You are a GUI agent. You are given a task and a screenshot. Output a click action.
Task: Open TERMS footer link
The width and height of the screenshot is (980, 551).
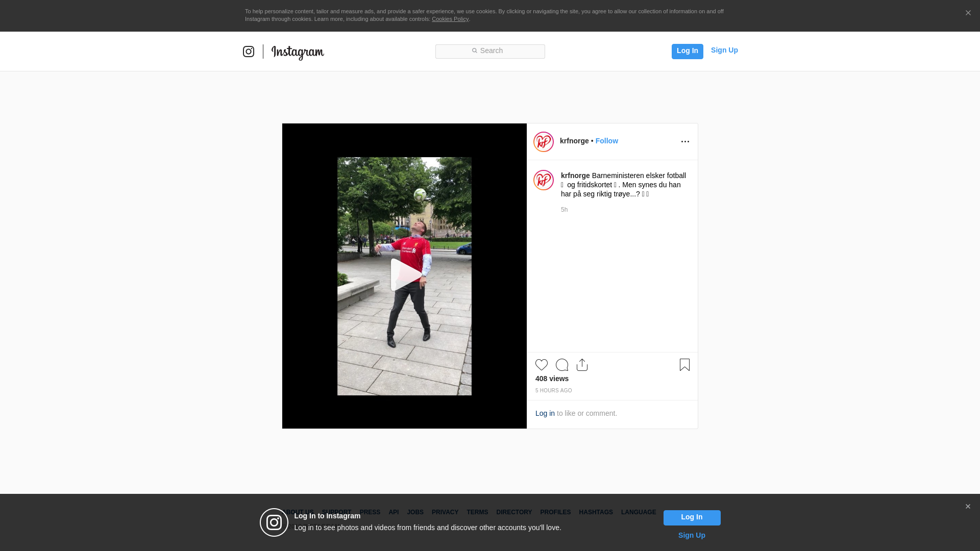click(477, 512)
